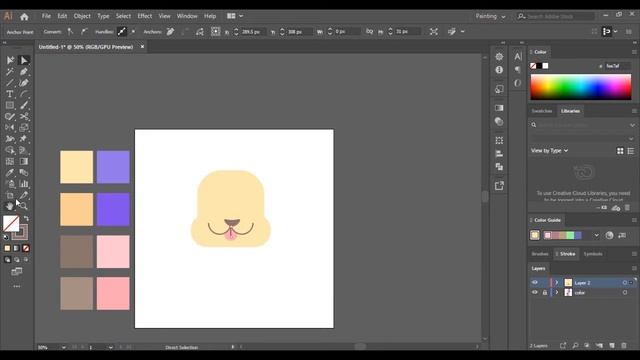Choose the Type tool
The image size is (640, 360).
tap(10, 94)
